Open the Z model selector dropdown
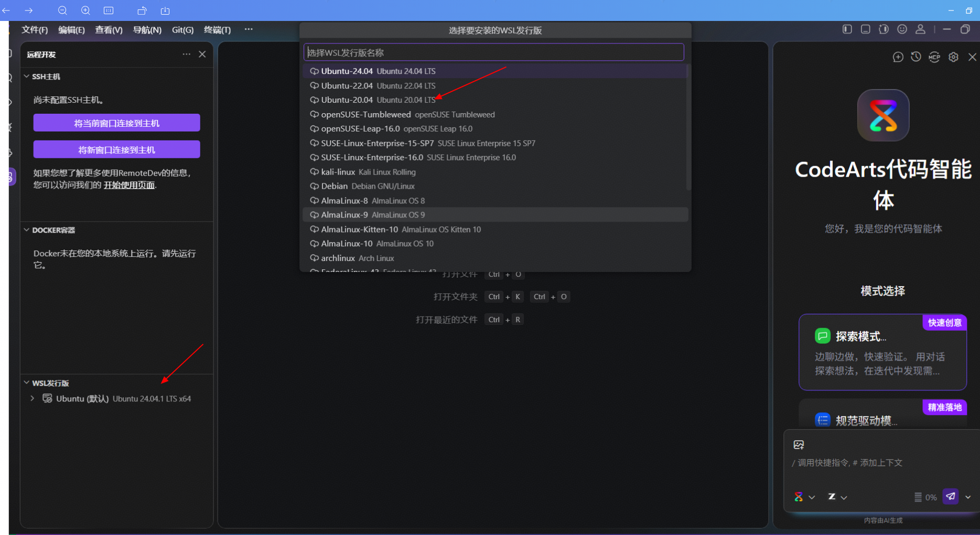This screenshot has width=980, height=535. coord(837,497)
